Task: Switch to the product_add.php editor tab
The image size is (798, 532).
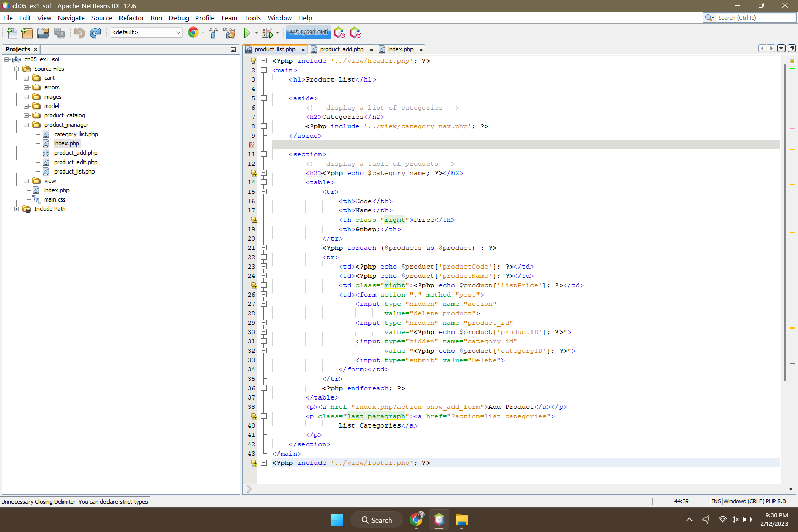Action: (x=341, y=49)
